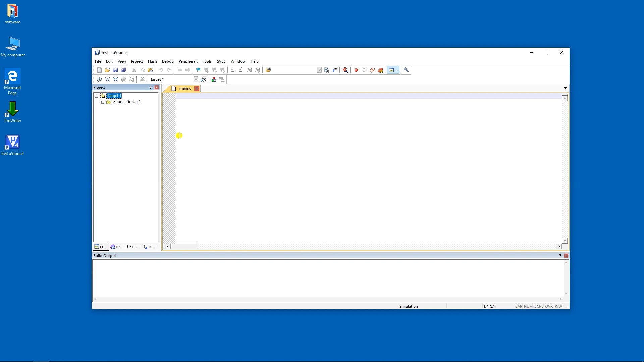Click the Redo arrow icon
The height and width of the screenshot is (362, 644).
tap(169, 70)
